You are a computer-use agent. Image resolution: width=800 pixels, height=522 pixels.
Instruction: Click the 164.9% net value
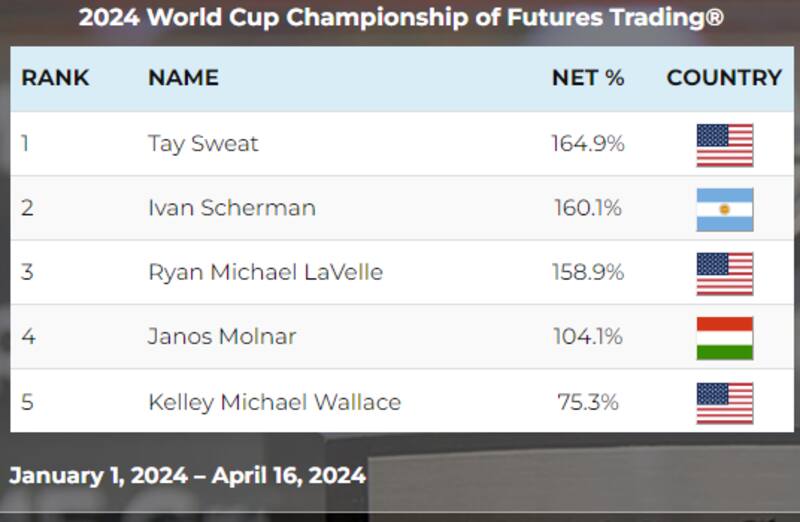tap(588, 144)
